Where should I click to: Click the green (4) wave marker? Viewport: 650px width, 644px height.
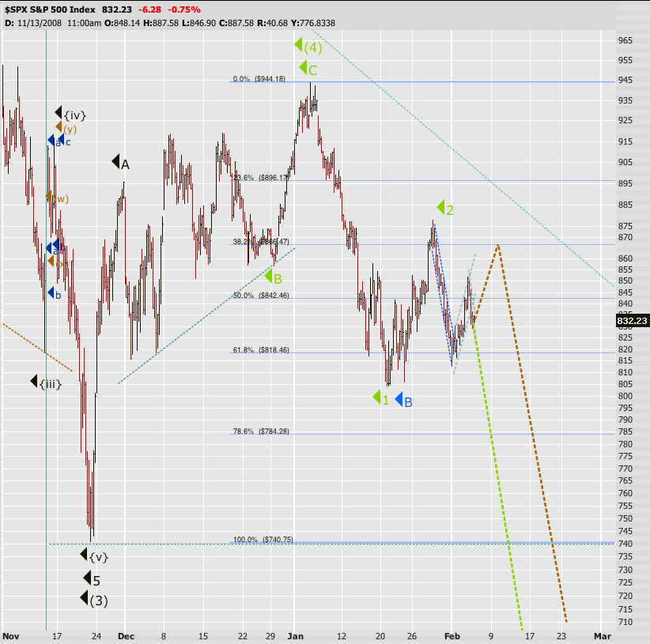308,47
